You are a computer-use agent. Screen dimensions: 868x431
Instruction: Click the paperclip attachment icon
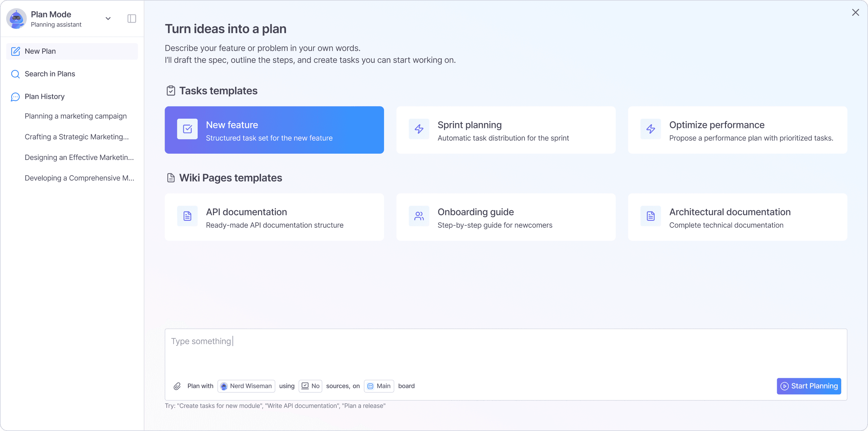[x=177, y=386]
